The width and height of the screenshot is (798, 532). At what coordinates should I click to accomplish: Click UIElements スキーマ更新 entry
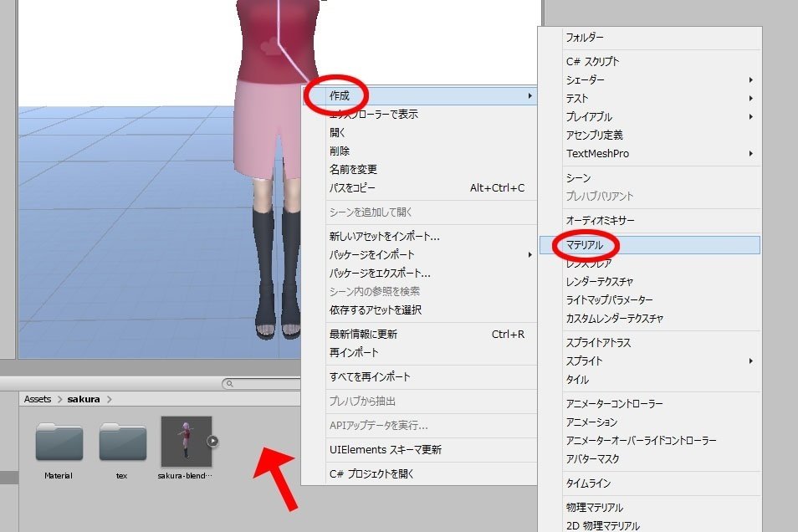[x=419, y=449]
